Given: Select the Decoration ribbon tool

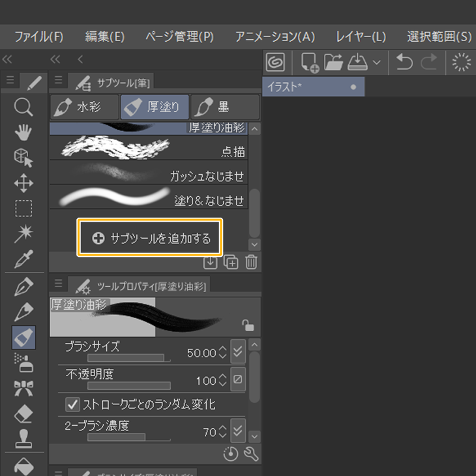Looking at the screenshot, I should pos(23,388).
